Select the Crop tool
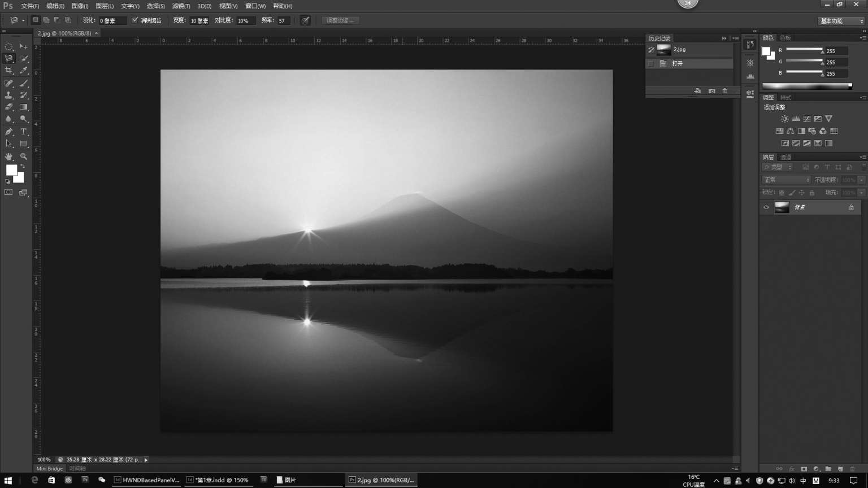Image resolution: width=868 pixels, height=488 pixels. tap(8, 71)
